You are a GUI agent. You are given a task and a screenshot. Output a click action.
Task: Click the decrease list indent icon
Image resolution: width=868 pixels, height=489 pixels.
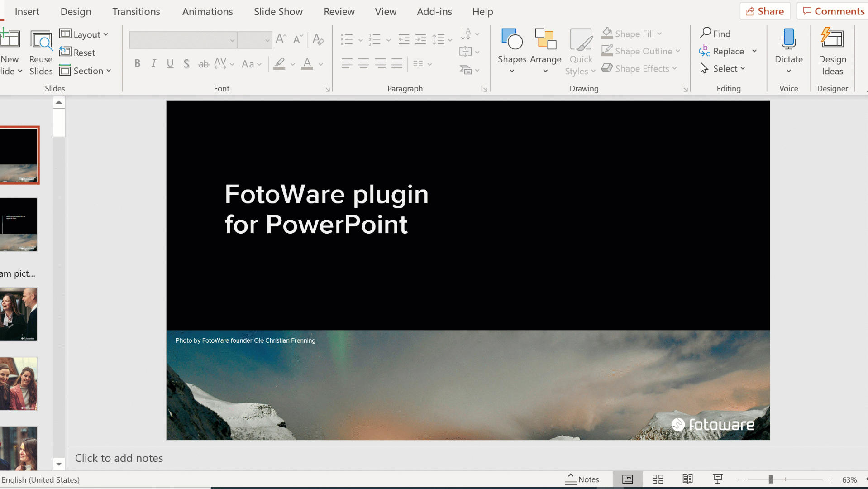click(404, 39)
